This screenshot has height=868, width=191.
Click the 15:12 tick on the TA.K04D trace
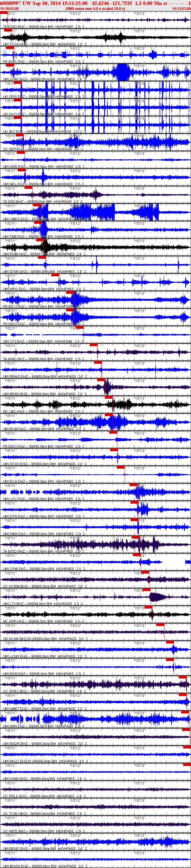pyautogui.click(x=75, y=14)
